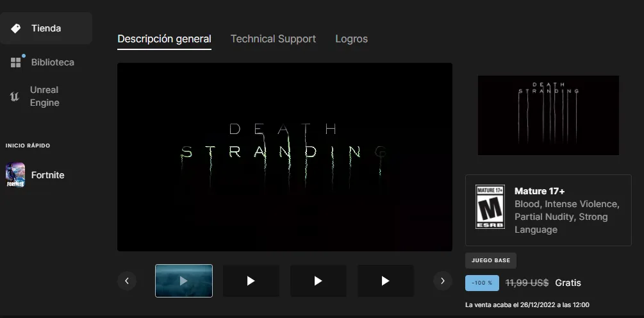Viewport: 644px width, 318px height.
Task: Click the Unreal Engine logo icon
Action: pos(15,97)
